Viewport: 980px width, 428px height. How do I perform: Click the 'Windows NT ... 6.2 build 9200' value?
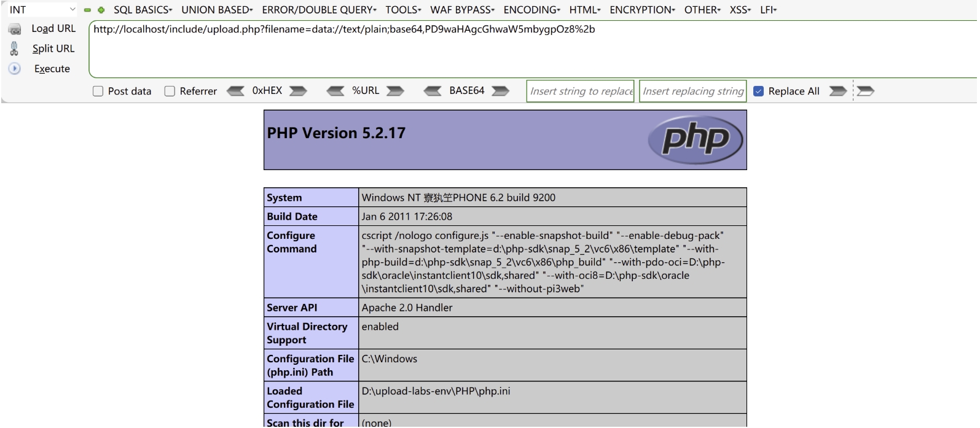pyautogui.click(x=458, y=198)
